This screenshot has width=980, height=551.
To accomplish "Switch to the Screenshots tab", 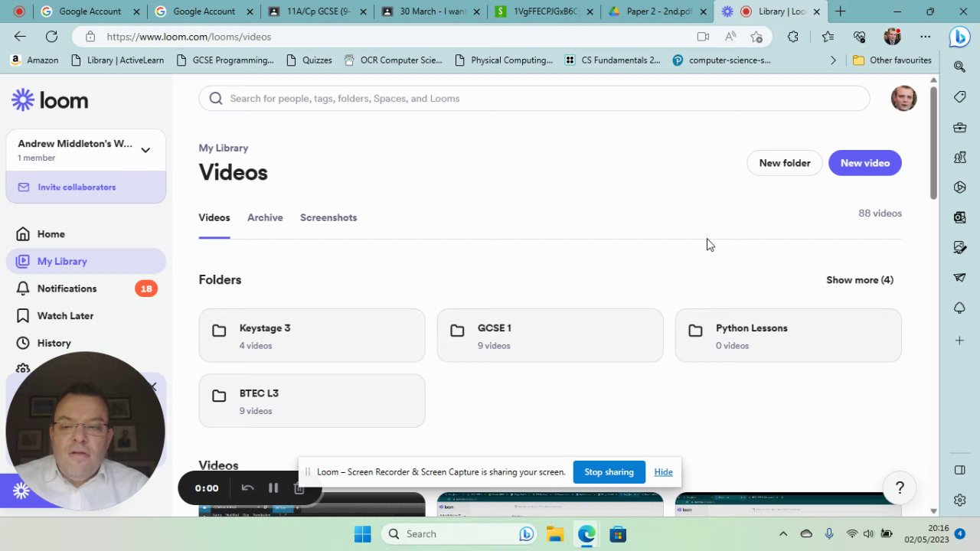I will (x=328, y=217).
